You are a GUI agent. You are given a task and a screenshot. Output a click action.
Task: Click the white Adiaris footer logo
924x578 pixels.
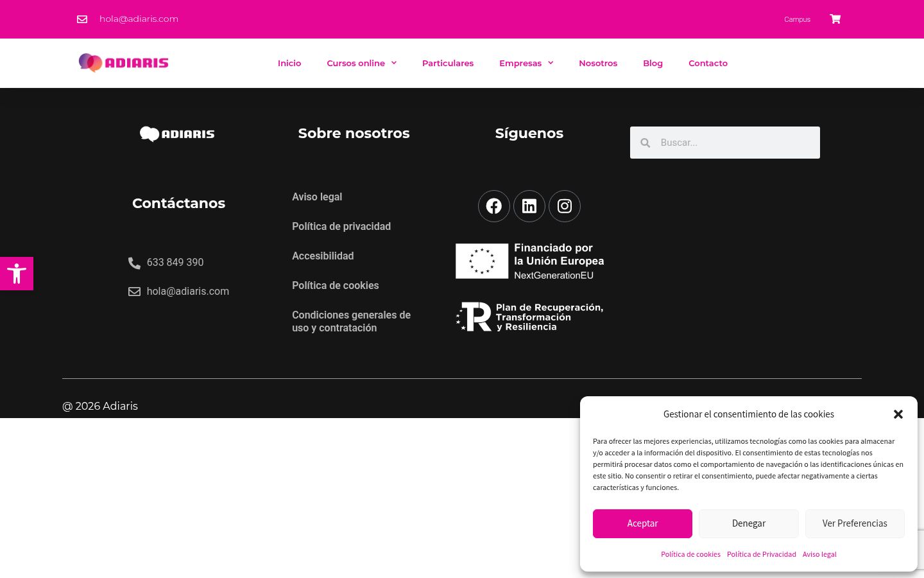click(x=177, y=134)
